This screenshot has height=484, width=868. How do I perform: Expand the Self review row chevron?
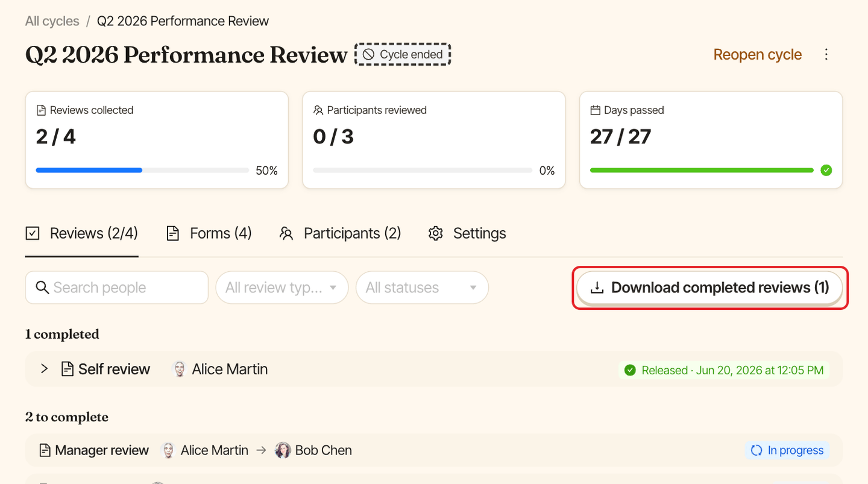click(44, 369)
